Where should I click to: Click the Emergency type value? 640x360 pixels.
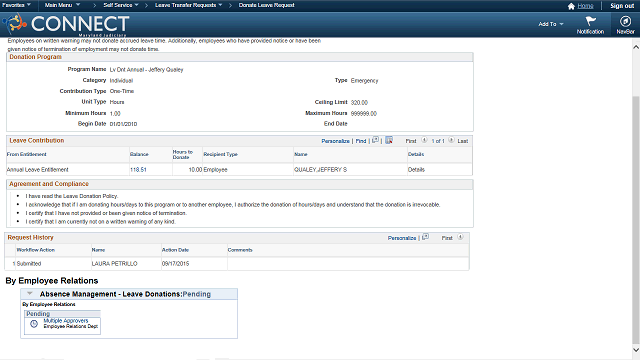point(364,81)
